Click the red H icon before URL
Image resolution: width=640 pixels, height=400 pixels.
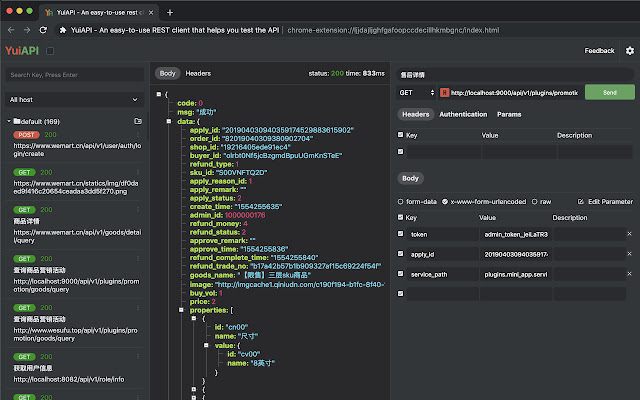point(444,92)
